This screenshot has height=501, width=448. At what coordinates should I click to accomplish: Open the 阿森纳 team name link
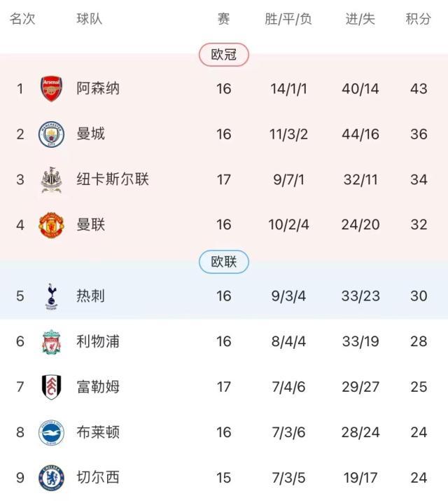(x=98, y=89)
